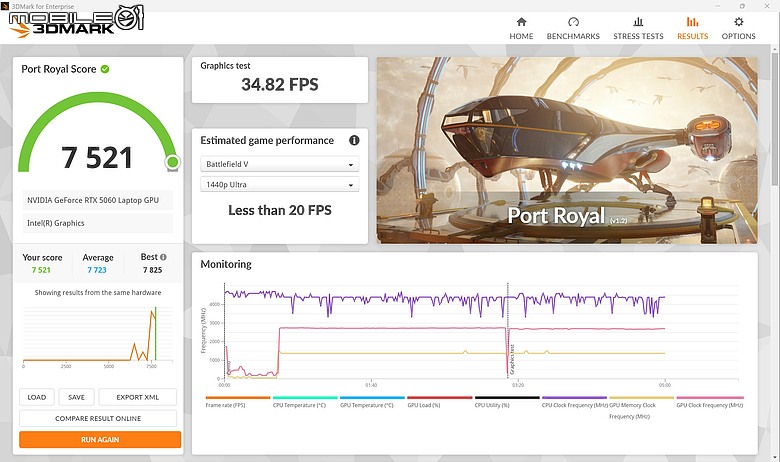
Task: Click COMPARE RESULT ONLINE button
Action: pyautogui.click(x=98, y=418)
